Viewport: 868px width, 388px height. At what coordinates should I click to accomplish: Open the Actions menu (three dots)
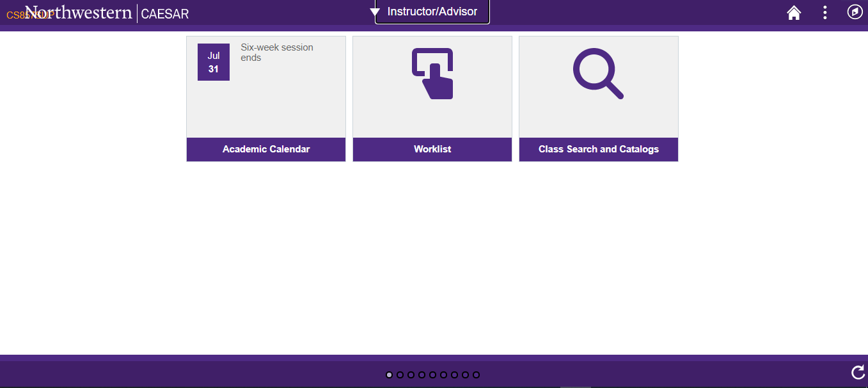coord(825,12)
